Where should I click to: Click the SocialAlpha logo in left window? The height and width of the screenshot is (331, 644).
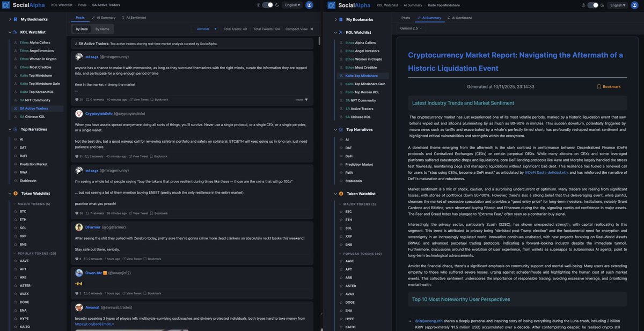coord(24,5)
